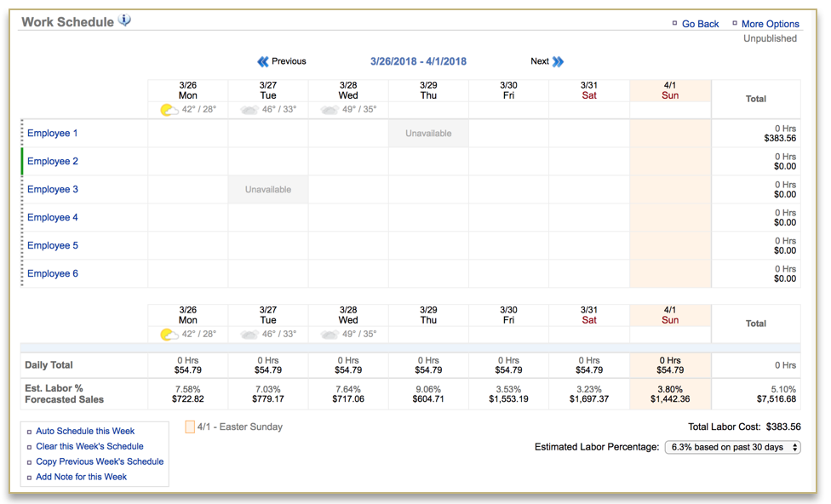Click Tuesday's cloudy weather icon
The height and width of the screenshot is (504, 831).
tap(249, 110)
